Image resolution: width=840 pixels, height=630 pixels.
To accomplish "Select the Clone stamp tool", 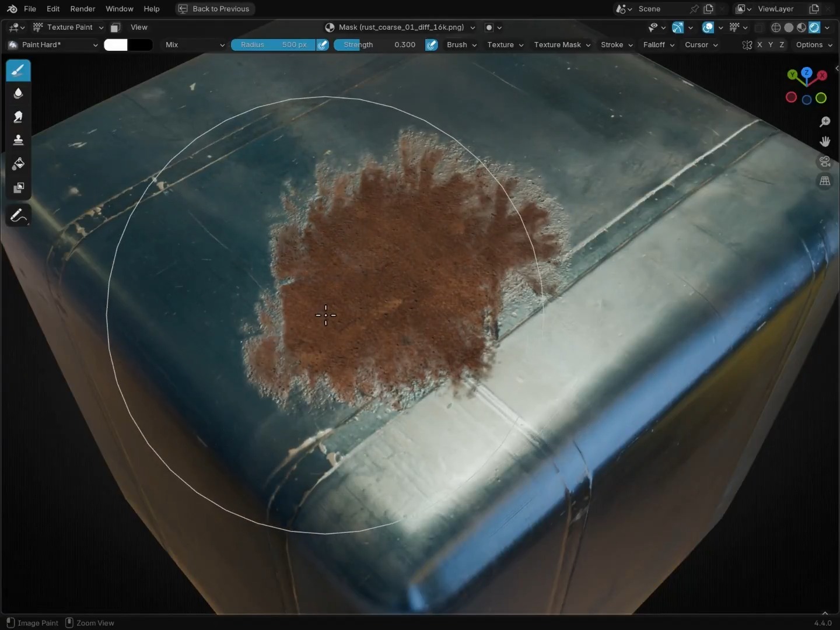I will [18, 141].
